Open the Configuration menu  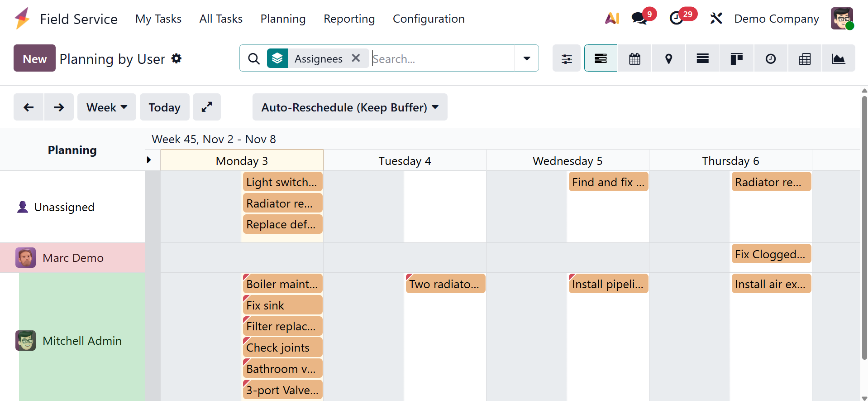click(x=428, y=19)
